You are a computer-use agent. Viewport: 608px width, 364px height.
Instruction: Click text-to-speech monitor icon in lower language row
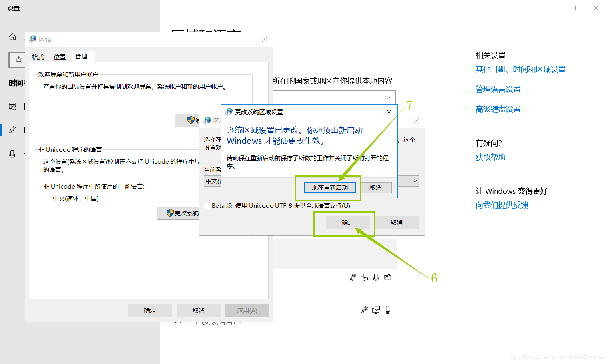tap(376, 310)
